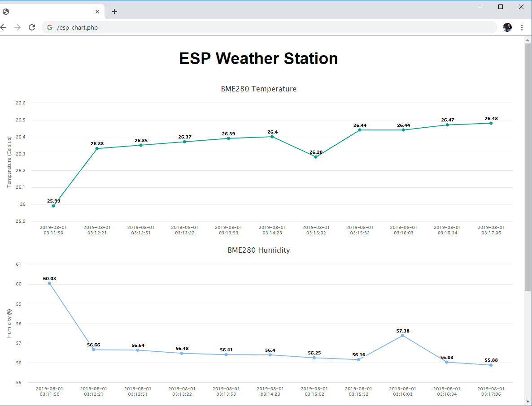This screenshot has height=406, width=532.
Task: Toggle the 26.28 temperature data point
Action: [316, 157]
